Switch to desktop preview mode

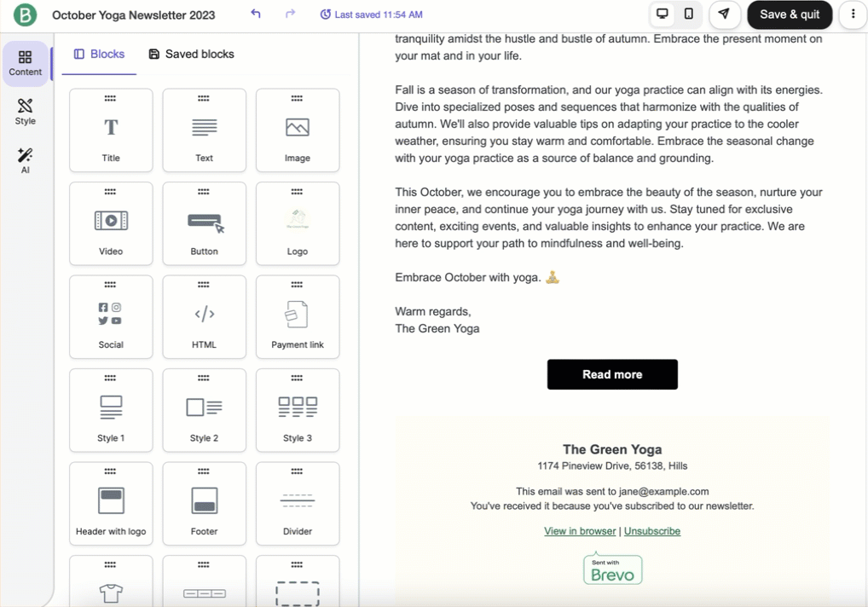click(x=662, y=14)
